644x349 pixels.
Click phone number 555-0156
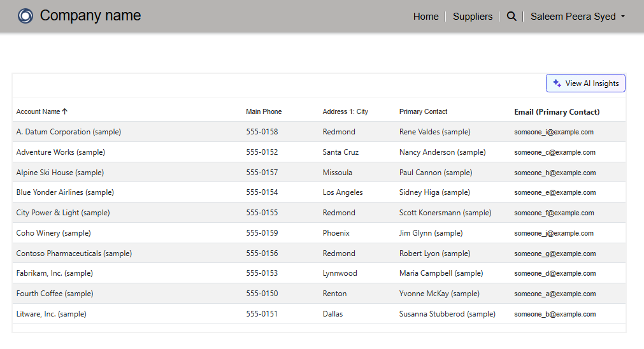tap(262, 253)
